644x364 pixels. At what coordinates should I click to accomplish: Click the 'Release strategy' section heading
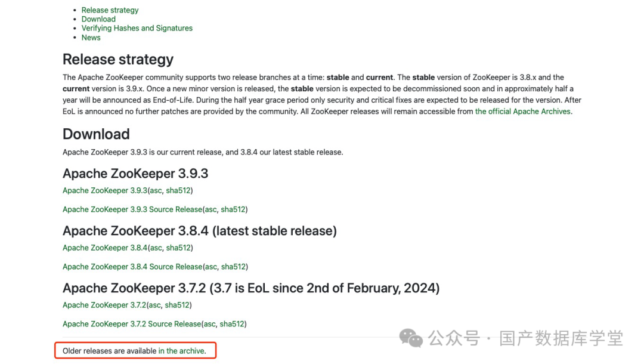(x=118, y=60)
